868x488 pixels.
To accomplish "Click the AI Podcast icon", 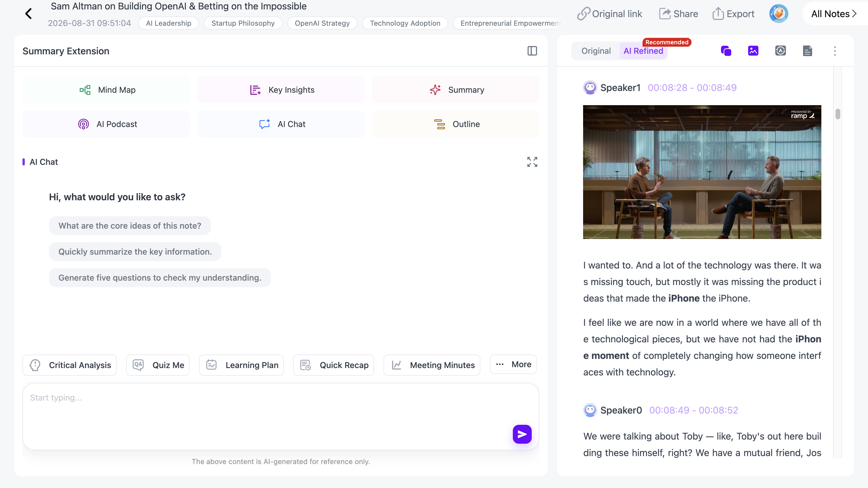I will [x=83, y=124].
